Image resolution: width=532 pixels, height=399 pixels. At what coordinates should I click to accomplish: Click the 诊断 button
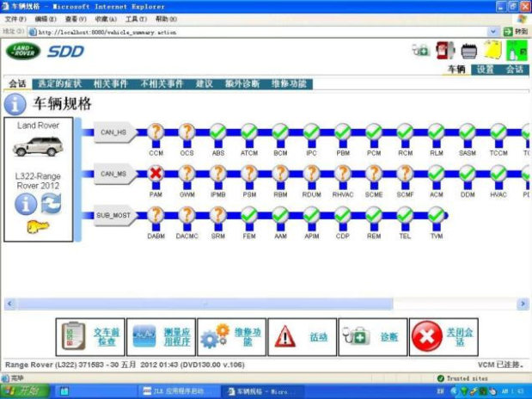point(373,337)
